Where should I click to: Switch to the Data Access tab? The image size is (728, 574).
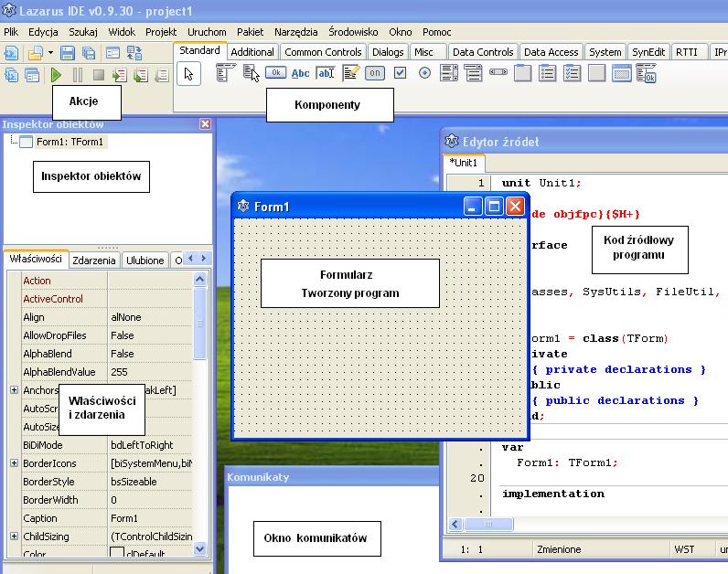(551, 52)
